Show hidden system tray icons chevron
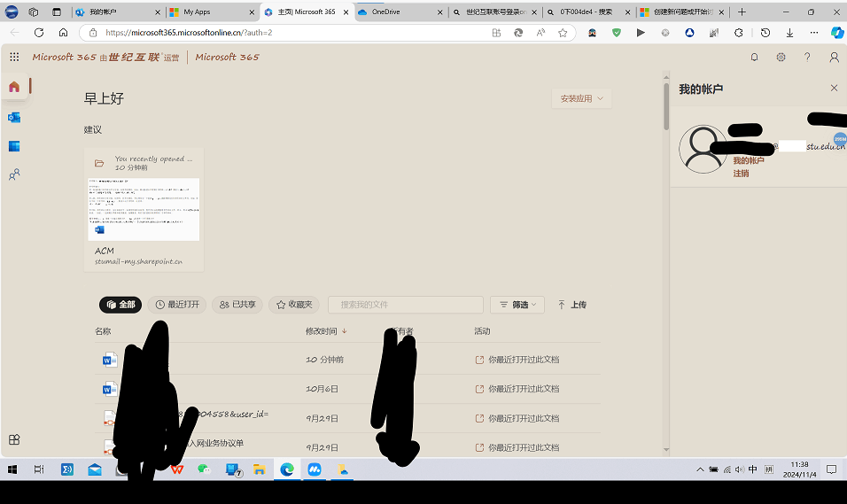 click(700, 469)
